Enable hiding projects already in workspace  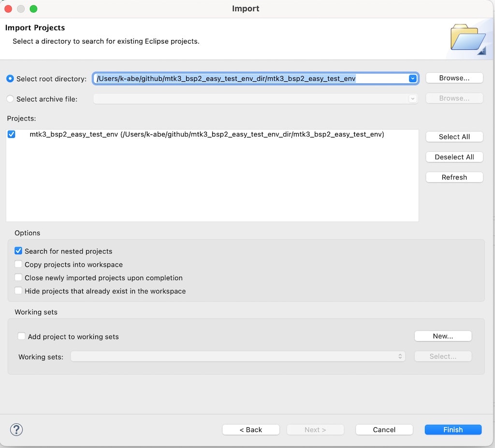click(18, 291)
